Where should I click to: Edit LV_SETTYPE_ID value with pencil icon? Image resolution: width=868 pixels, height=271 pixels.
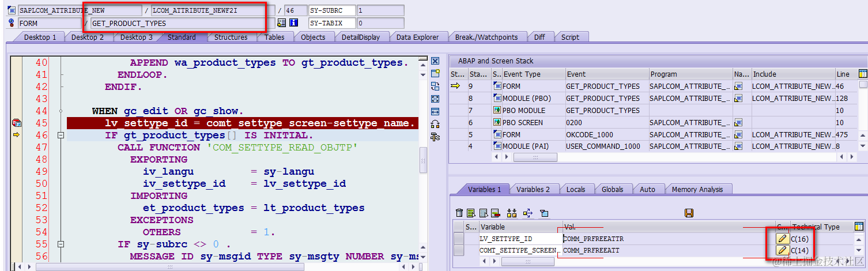(782, 238)
